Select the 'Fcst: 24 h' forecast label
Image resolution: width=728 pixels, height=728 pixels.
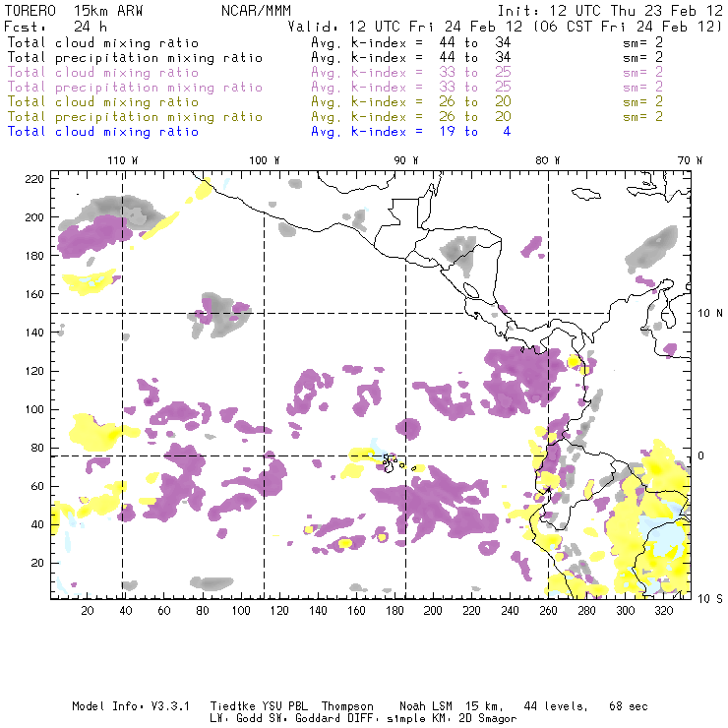pyautogui.click(x=56, y=27)
